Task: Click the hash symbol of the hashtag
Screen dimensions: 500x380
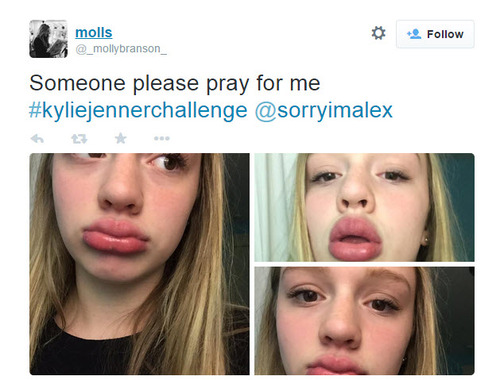Action: 35,110
